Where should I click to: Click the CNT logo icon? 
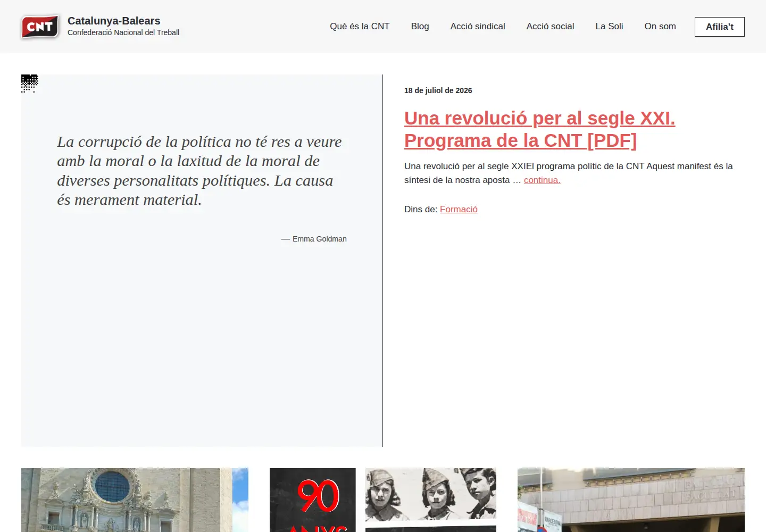click(x=40, y=27)
